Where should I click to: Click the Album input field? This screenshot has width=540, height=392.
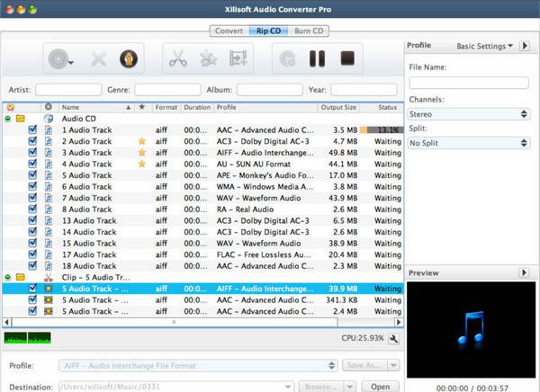coord(270,90)
